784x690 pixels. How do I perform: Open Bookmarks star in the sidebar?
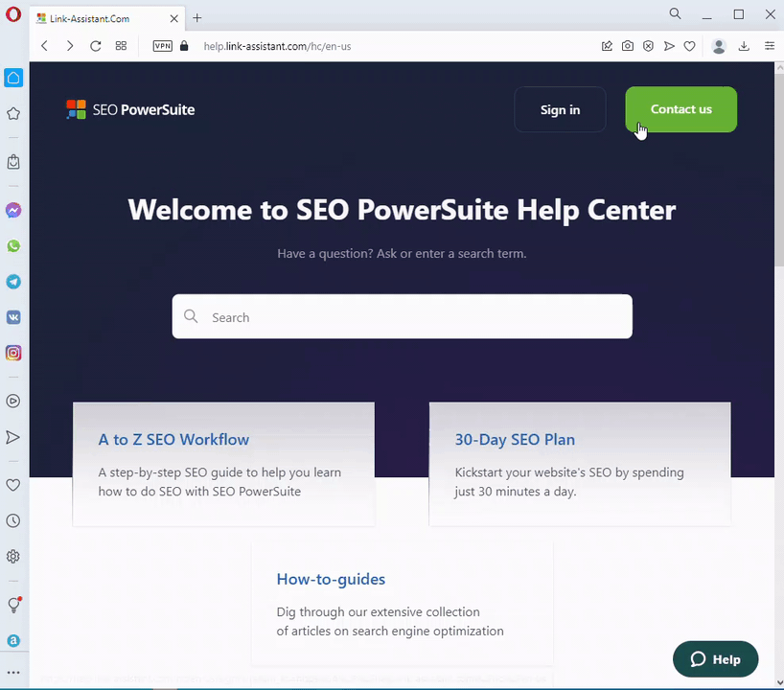pos(13,113)
